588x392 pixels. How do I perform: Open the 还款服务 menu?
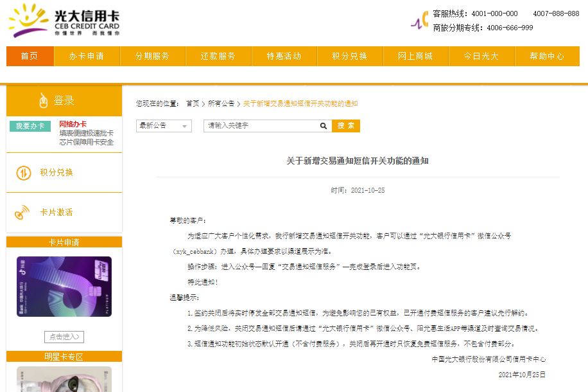pyautogui.click(x=218, y=57)
